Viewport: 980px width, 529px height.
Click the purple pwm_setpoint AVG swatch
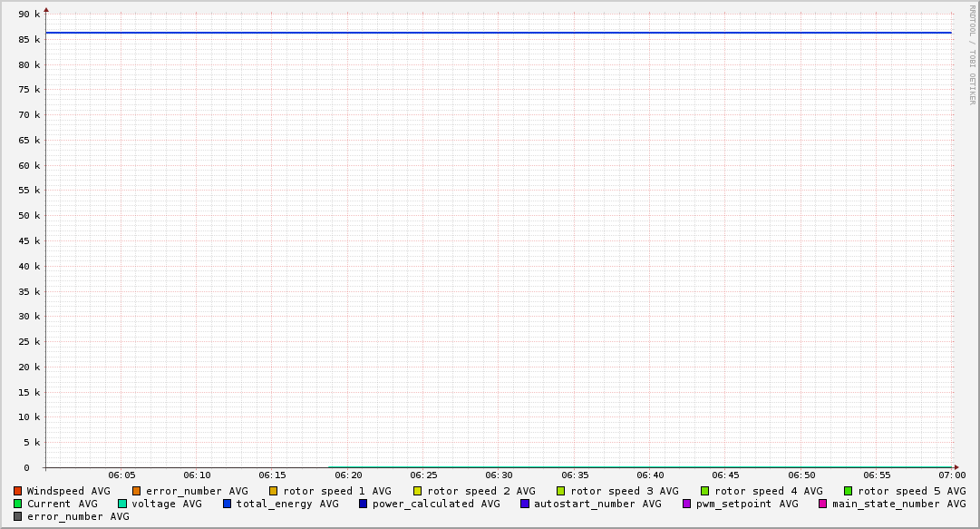coord(686,504)
